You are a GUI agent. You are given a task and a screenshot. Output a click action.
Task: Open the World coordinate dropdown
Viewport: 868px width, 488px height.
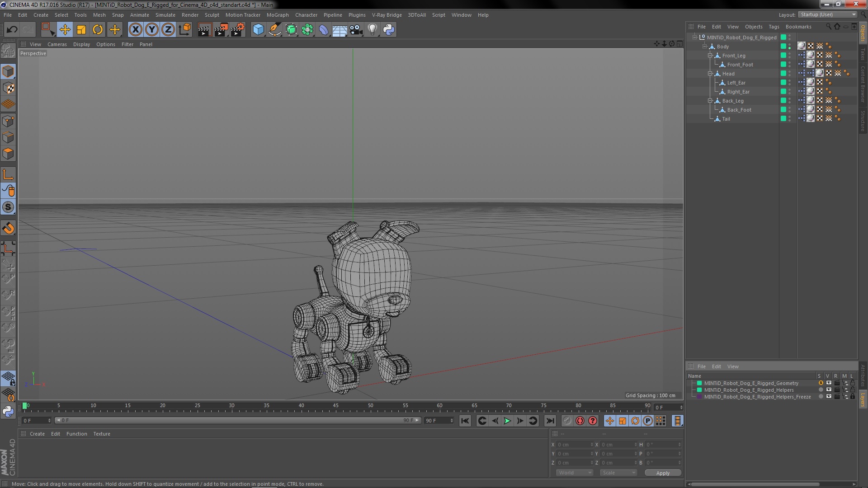(x=574, y=473)
